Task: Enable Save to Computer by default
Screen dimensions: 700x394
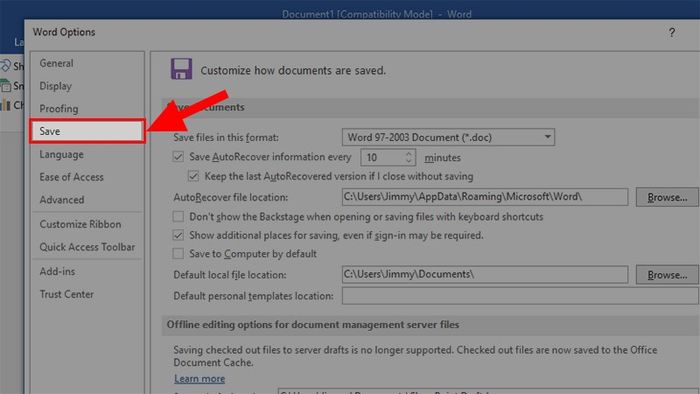Action: click(178, 253)
